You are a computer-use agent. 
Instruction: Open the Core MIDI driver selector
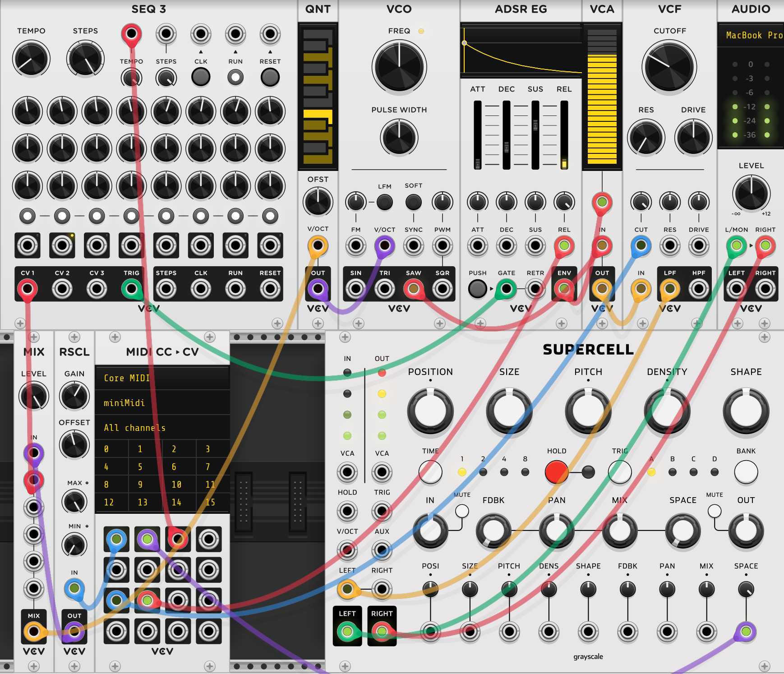(162, 378)
